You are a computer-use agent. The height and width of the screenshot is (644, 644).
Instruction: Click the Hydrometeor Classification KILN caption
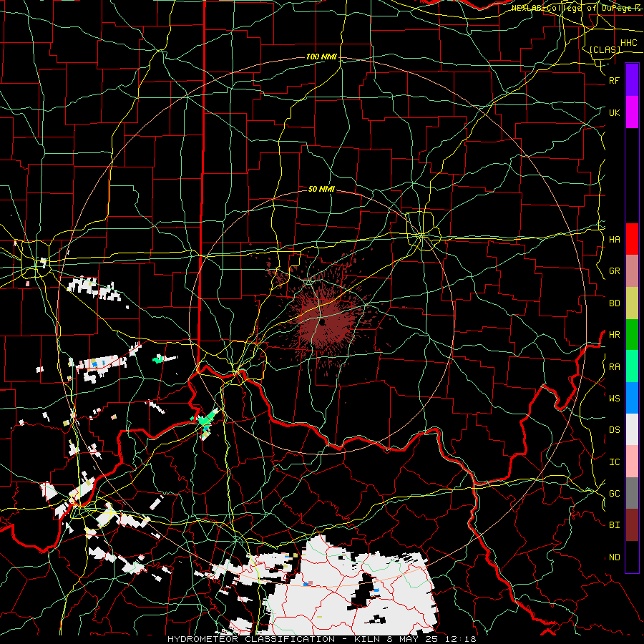(321, 639)
